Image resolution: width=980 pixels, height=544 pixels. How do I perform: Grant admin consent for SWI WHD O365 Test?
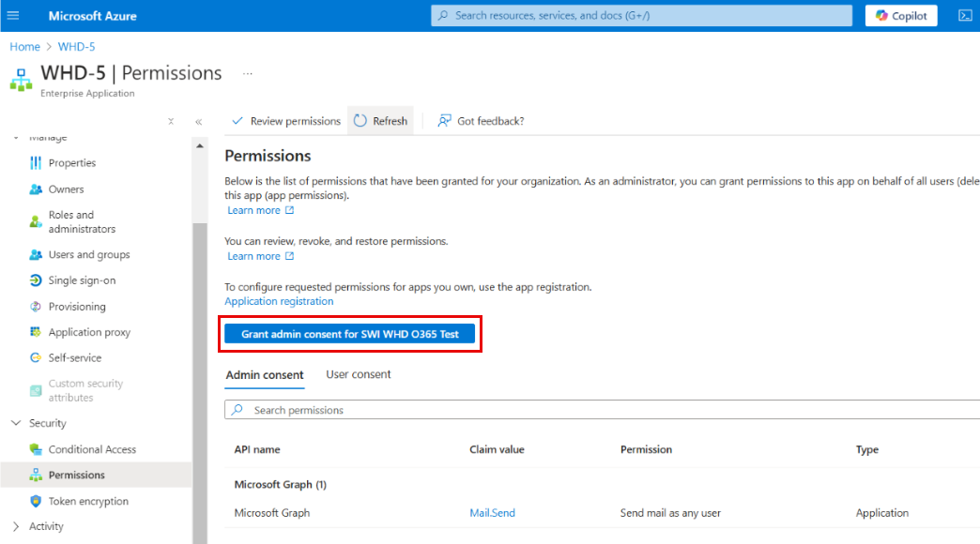pyautogui.click(x=350, y=334)
